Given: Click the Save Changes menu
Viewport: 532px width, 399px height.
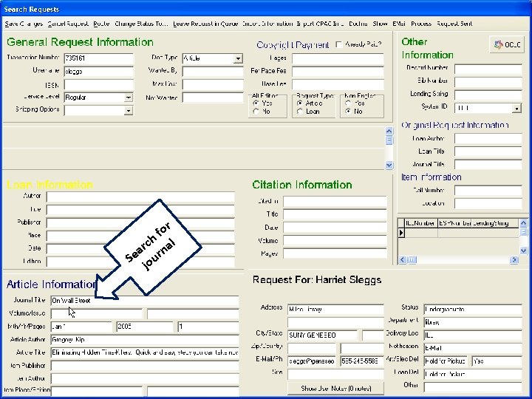Looking at the screenshot, I should (24, 24).
